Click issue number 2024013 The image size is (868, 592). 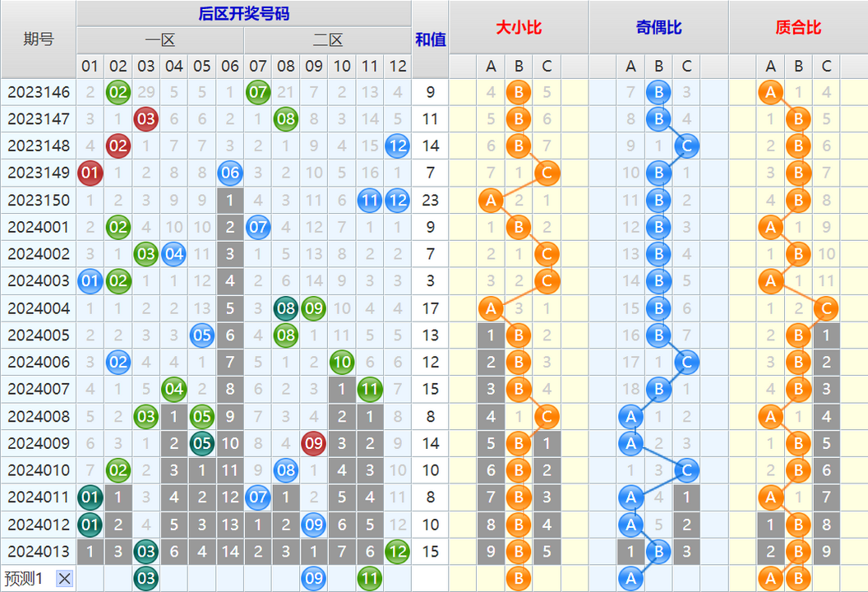tap(38, 552)
